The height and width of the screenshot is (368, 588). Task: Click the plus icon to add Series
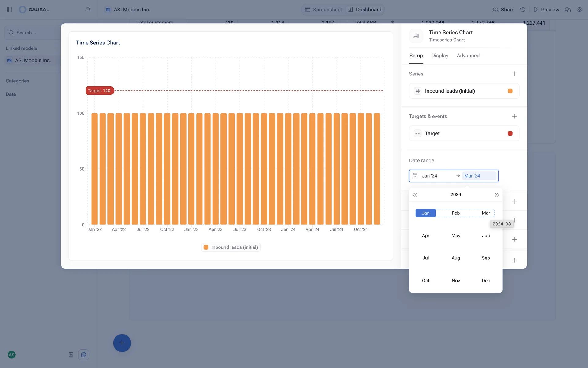pyautogui.click(x=514, y=74)
